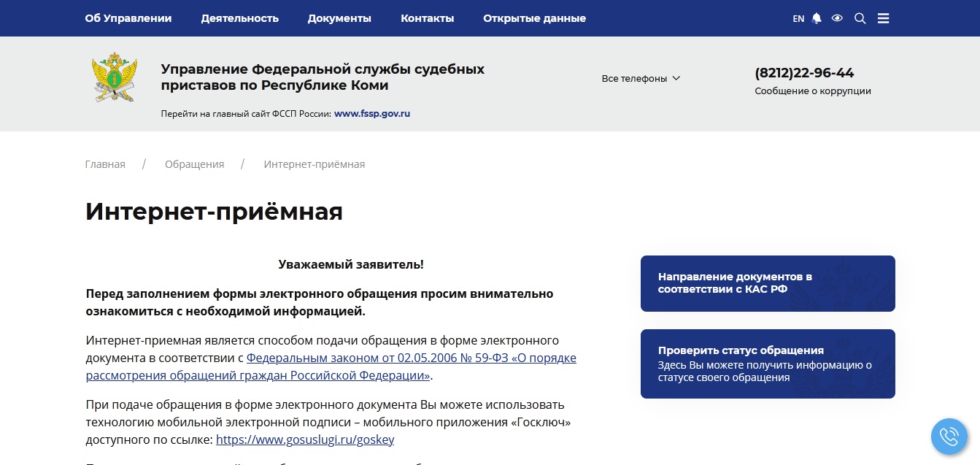The width and height of the screenshot is (980, 465).
Task: Toggle the visually impaired eye icon
Action: [837, 18]
